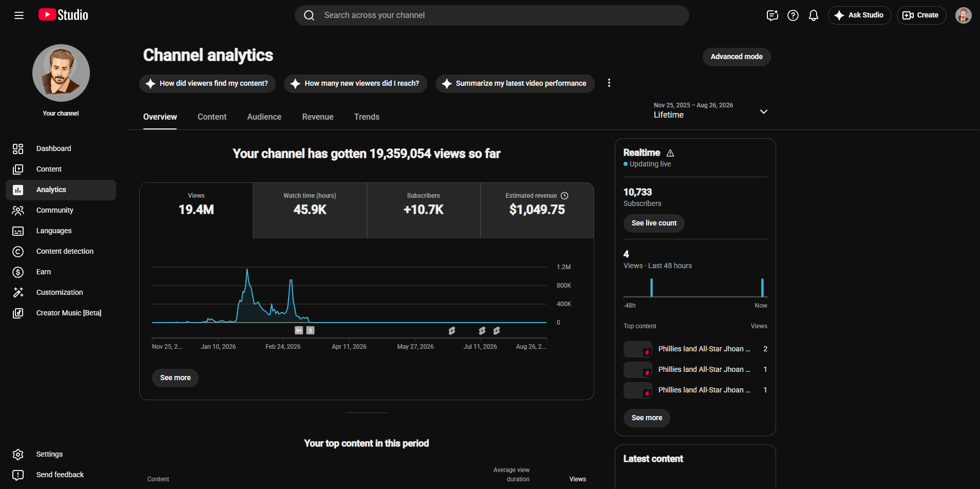
Task: Open the account avatar menu
Action: click(963, 15)
